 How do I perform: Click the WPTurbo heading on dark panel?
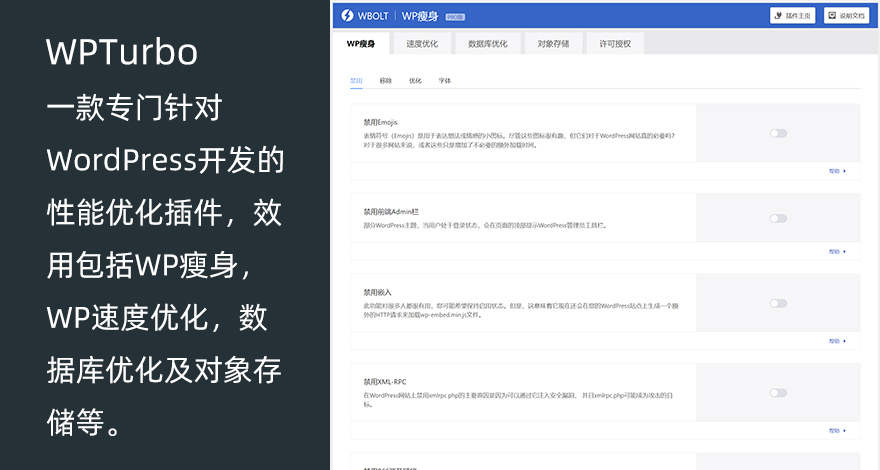(122, 52)
